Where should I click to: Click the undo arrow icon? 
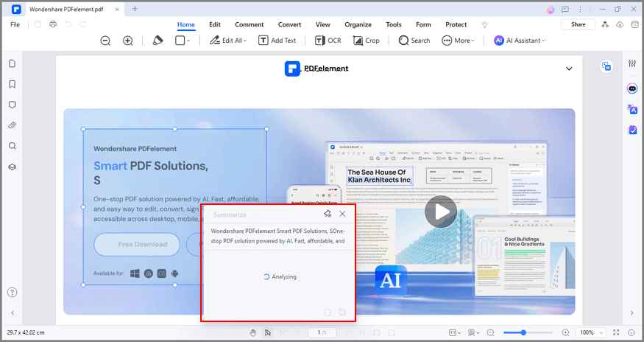[68, 24]
